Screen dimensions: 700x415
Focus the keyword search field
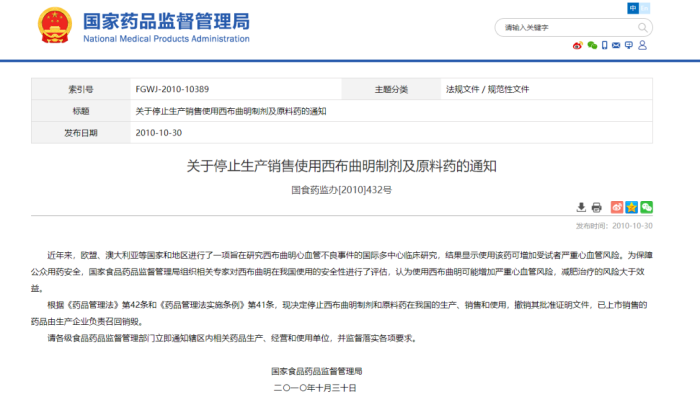[x=567, y=28]
